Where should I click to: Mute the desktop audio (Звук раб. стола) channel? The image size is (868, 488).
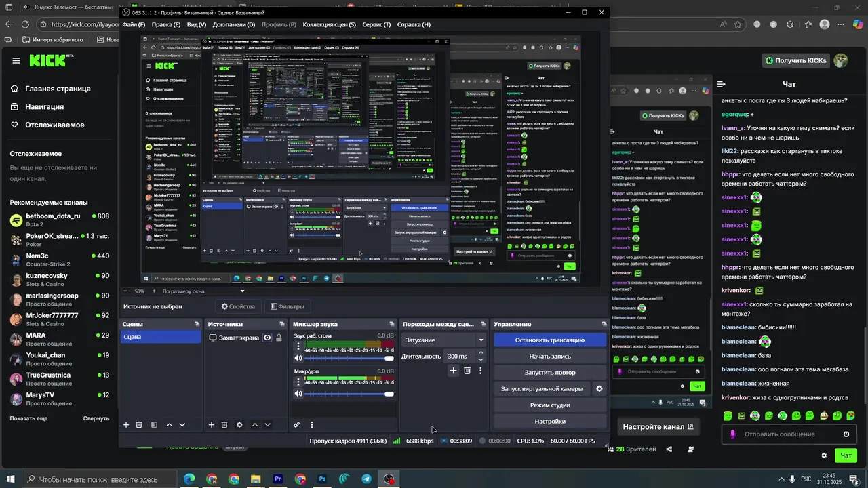tap(298, 358)
